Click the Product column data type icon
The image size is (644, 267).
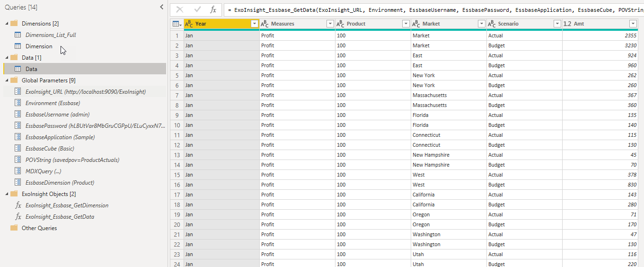point(340,24)
